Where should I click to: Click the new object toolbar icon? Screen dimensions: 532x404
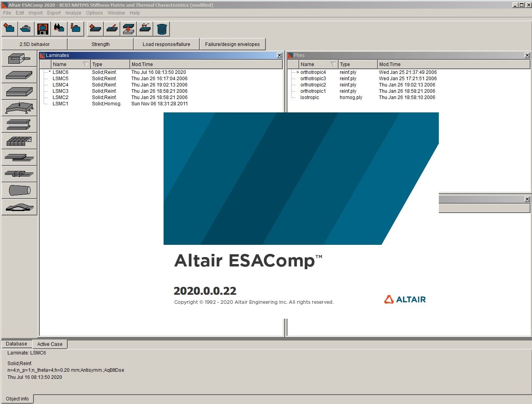[x=95, y=28]
